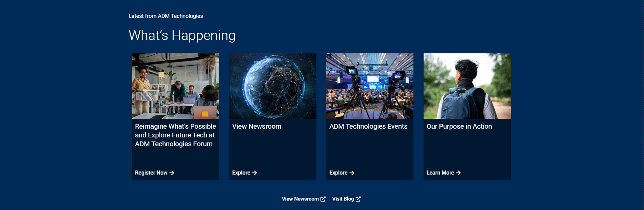Click the arrow icon next to Learn More
Viewport: 644px width, 210px height.
tap(458, 173)
